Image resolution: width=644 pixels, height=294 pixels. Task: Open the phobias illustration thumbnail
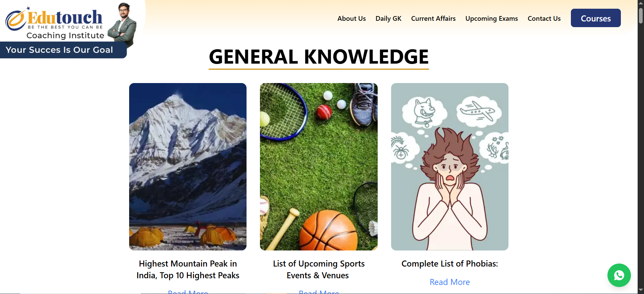[x=449, y=167]
